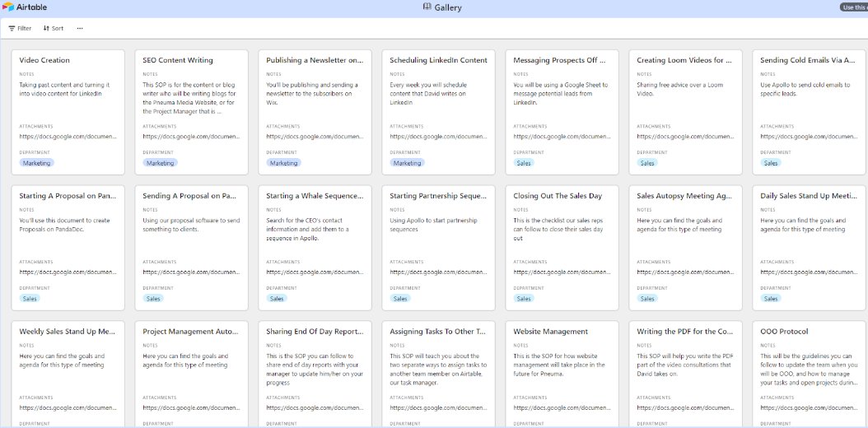Open the Messaging Prospects Off card title
868x428 pixels.
559,60
